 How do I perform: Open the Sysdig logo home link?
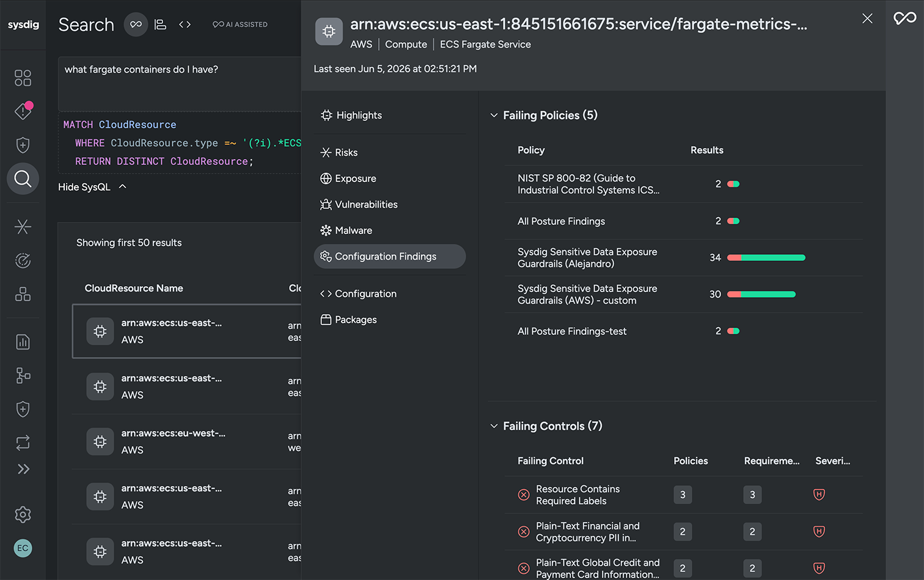(23, 24)
